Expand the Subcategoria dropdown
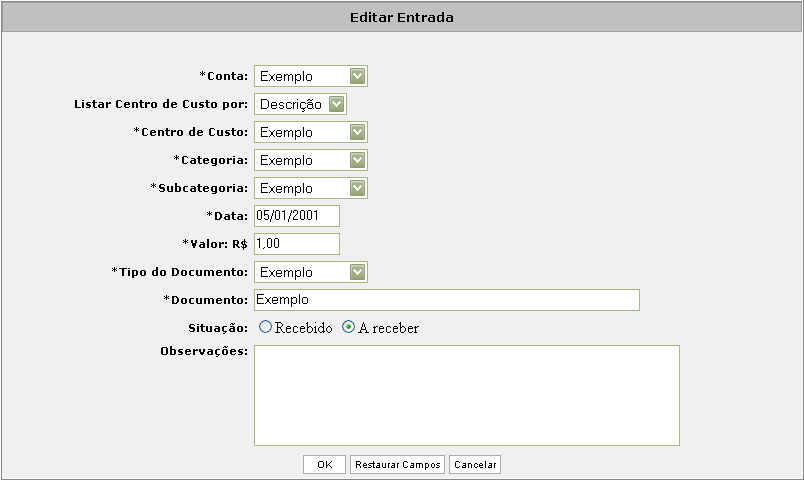The image size is (804, 480). click(x=311, y=188)
